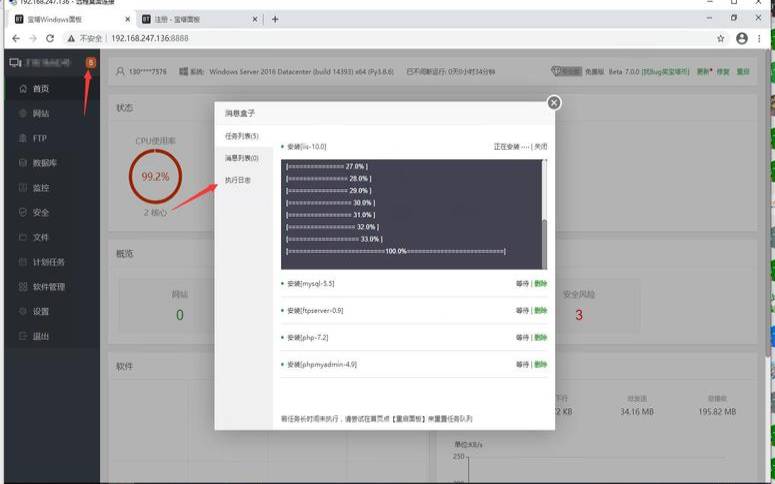Screen dimensions: 775x484
Task: Click the 重启 link in the top bar
Action: (743, 72)
